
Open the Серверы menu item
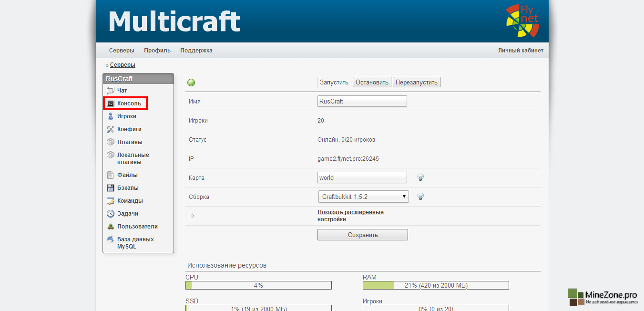click(x=122, y=51)
